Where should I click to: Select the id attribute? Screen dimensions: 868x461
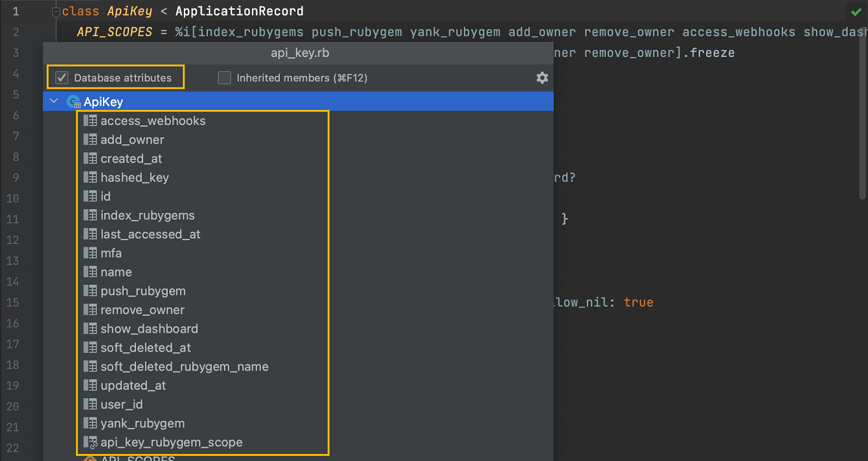(106, 196)
